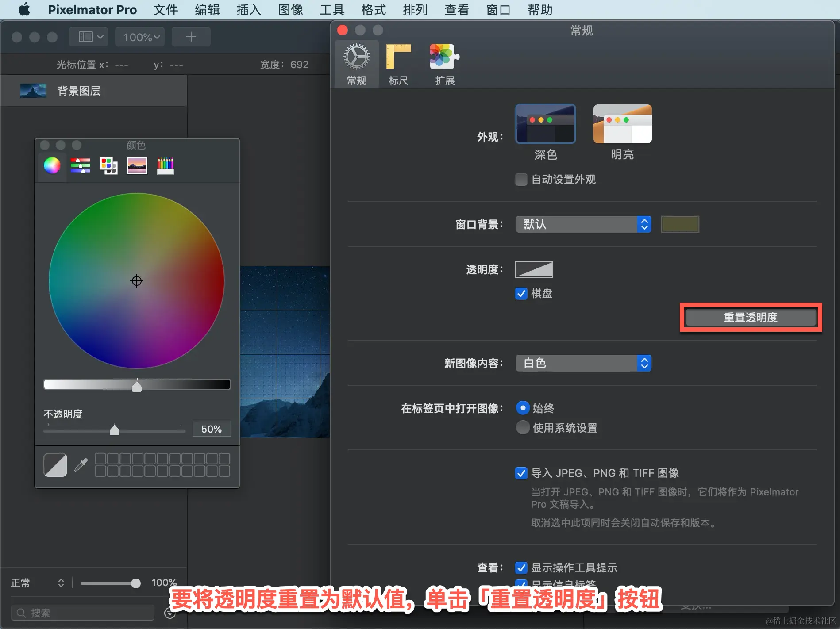This screenshot has height=629, width=840.
Task: Click the first empty color swatch slot
Action: 100,458
